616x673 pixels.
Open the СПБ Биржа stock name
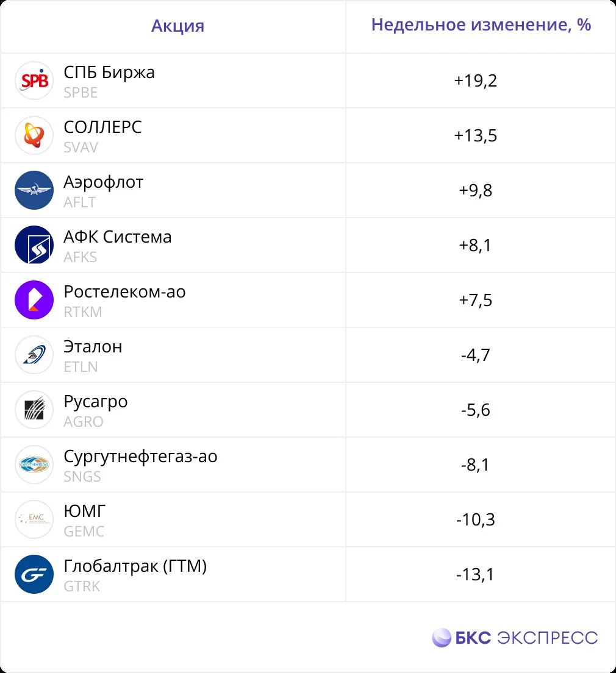coord(109,72)
